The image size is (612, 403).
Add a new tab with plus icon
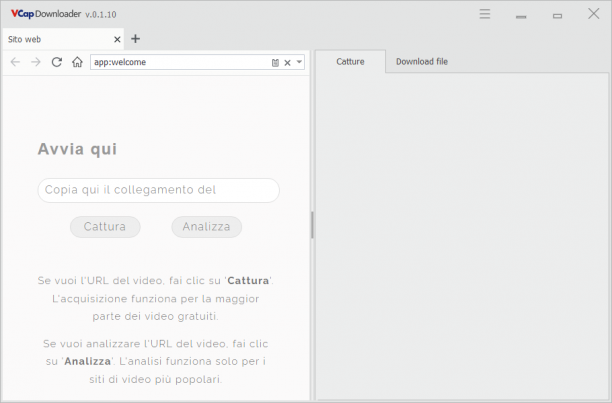pos(135,39)
